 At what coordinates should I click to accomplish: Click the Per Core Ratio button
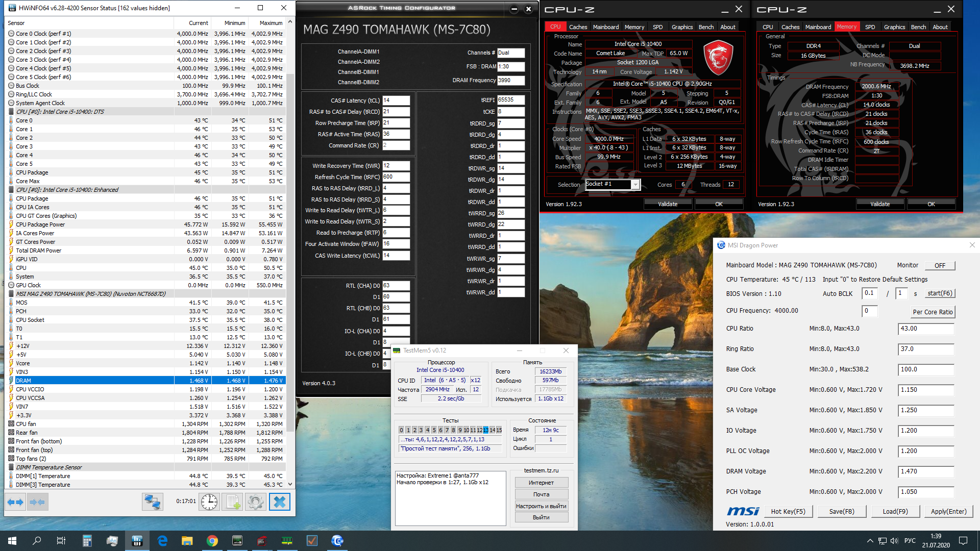point(933,312)
